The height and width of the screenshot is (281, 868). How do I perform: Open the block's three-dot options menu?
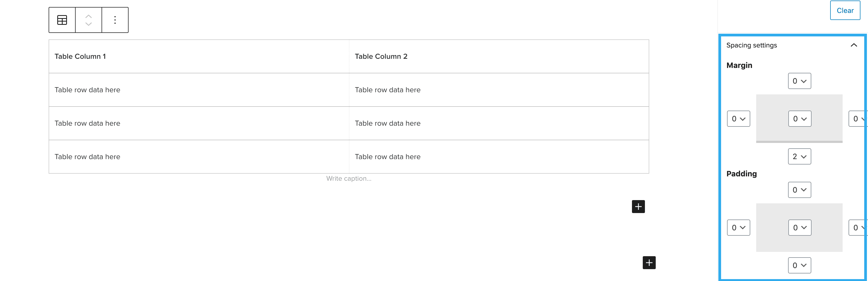point(115,20)
